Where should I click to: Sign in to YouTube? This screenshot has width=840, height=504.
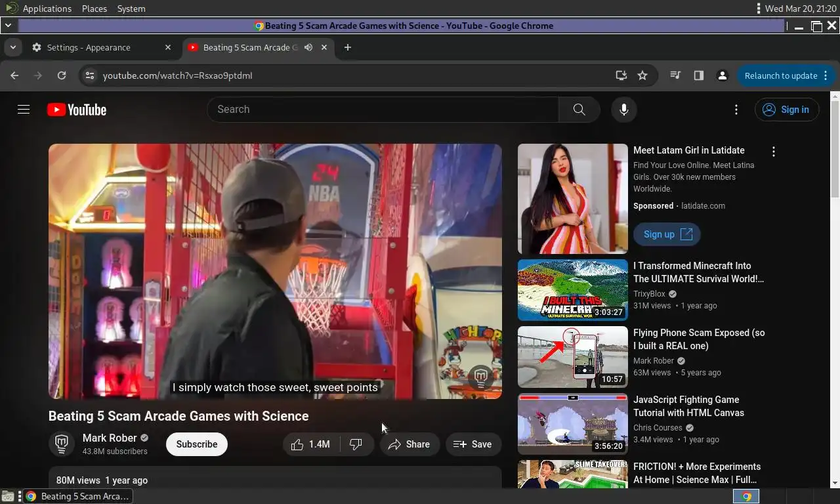pyautogui.click(x=787, y=110)
